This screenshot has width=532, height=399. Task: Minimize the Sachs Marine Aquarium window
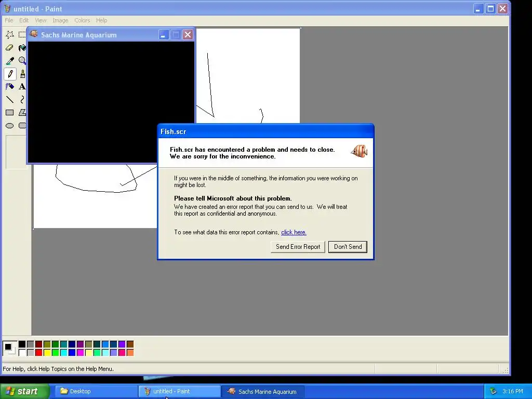coord(163,35)
